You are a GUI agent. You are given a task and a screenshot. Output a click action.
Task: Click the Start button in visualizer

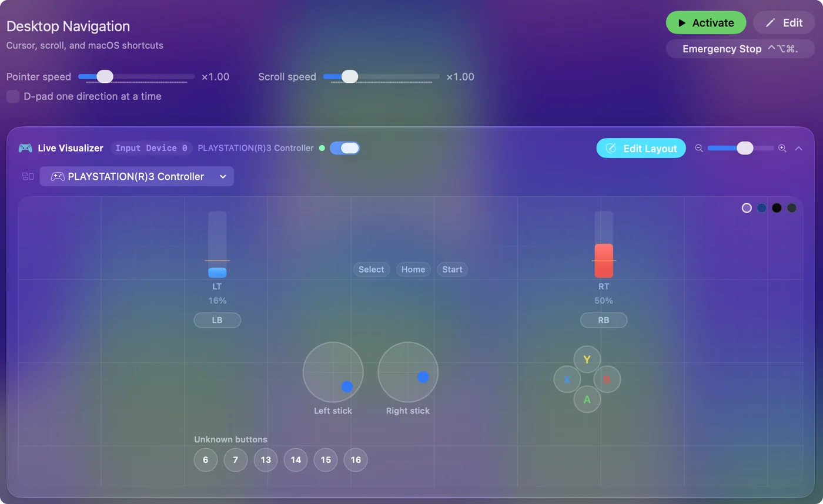[452, 270]
